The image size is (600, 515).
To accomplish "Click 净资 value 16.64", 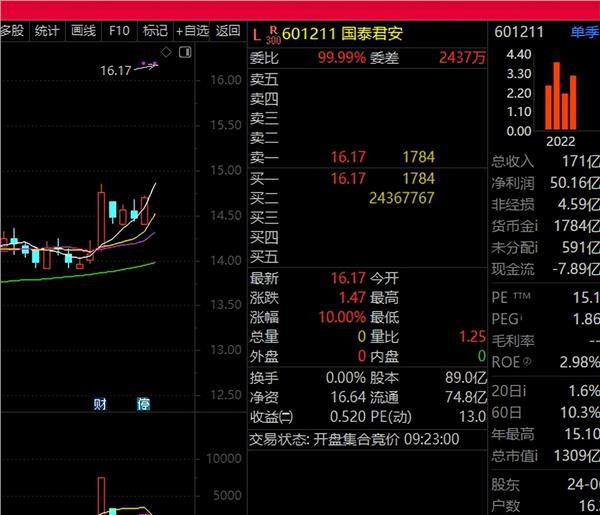I will 348,397.
